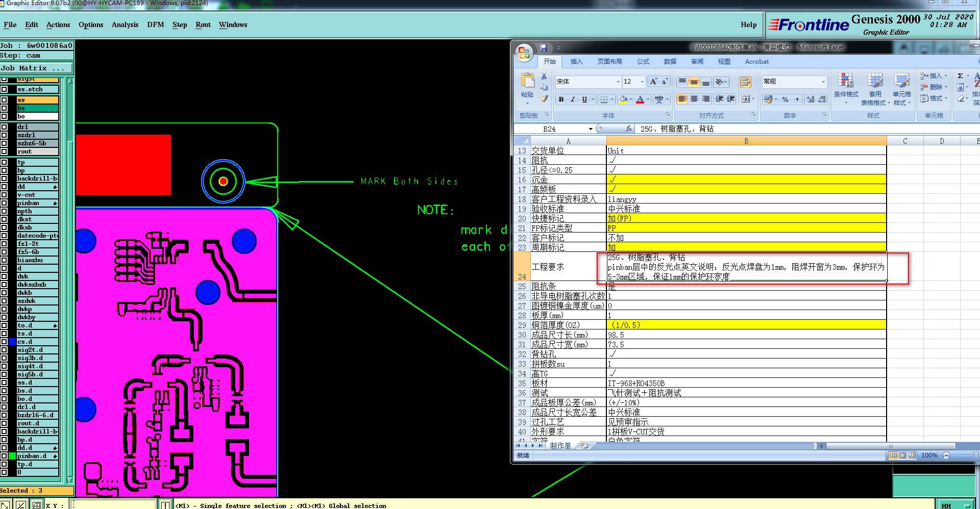The image size is (980, 509).
Task: Open the fill color dropdown arrow
Action: [631, 99]
